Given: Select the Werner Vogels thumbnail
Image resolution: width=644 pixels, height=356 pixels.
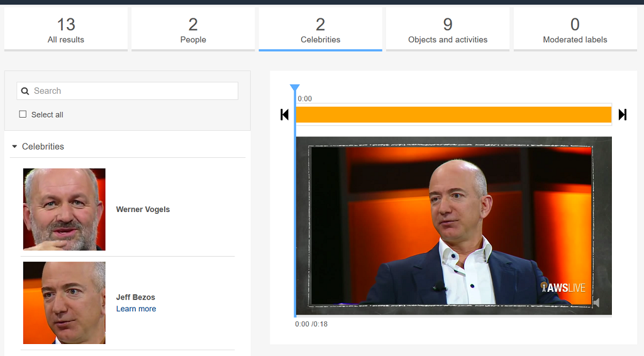Looking at the screenshot, I should pos(64,209).
